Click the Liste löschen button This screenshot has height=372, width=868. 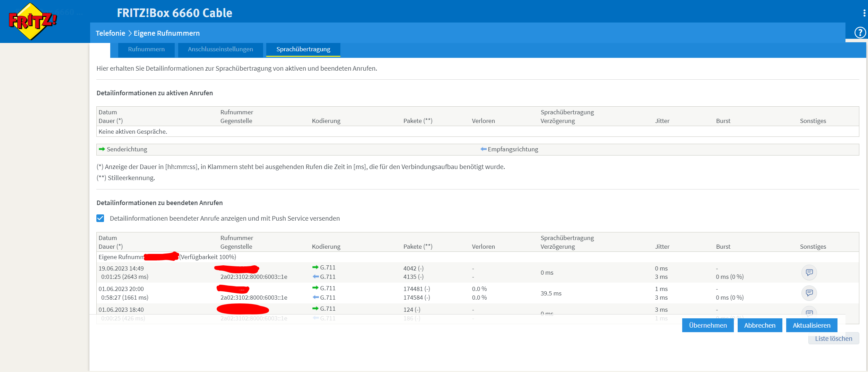click(x=834, y=338)
